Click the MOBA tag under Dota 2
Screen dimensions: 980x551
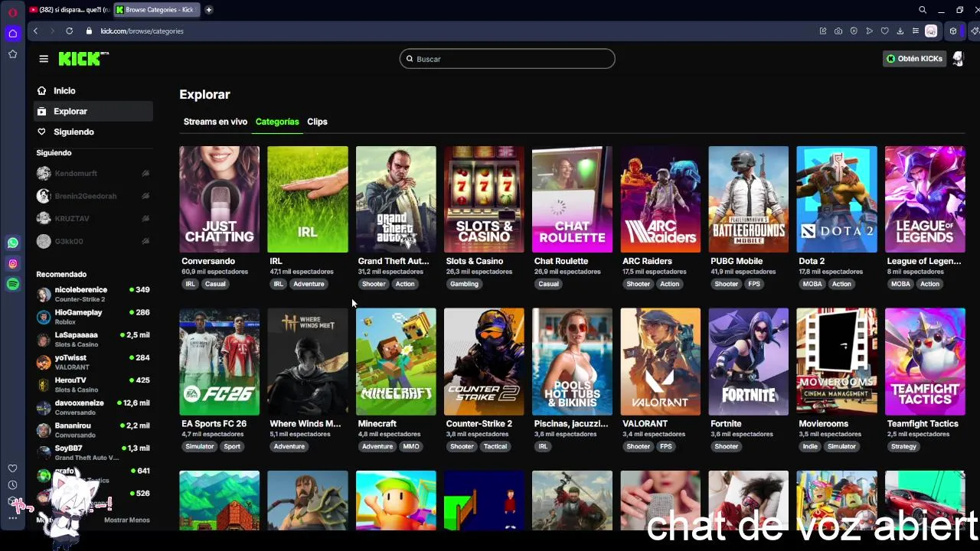pos(812,284)
